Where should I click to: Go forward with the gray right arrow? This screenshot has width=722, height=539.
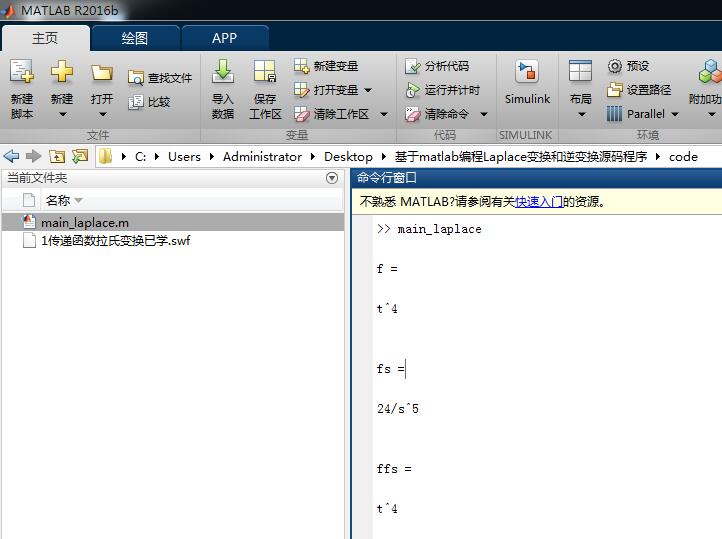tap(33, 156)
